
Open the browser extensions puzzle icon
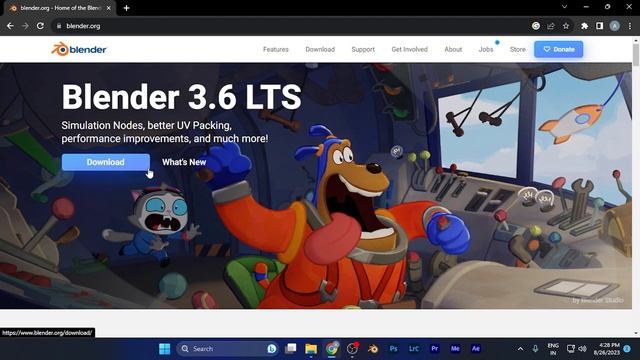584,26
